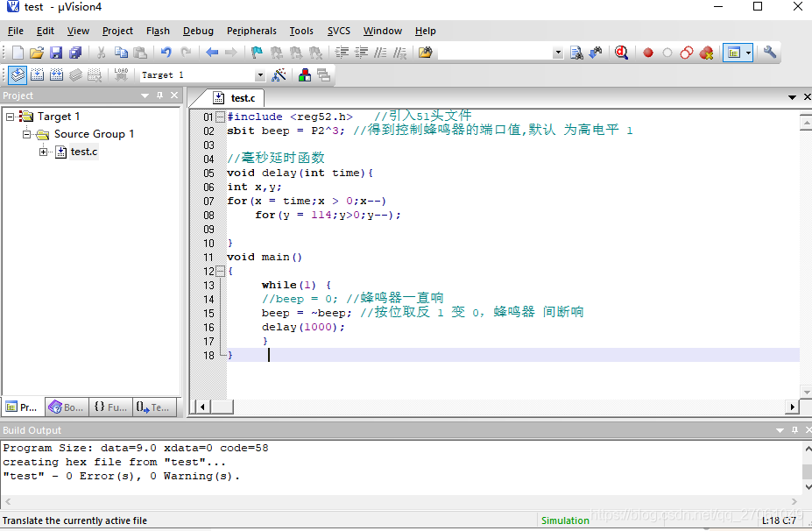812x531 pixels.
Task: Click the Download to flash LOAD icon
Action: [x=121, y=75]
